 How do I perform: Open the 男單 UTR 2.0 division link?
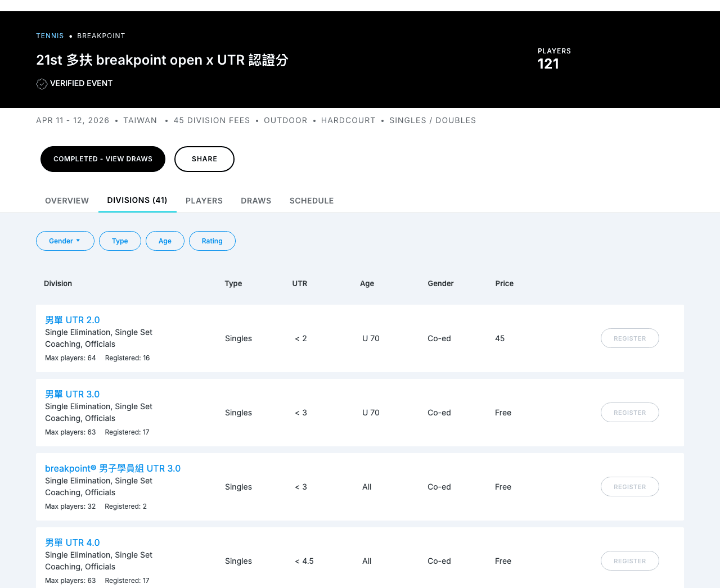coord(73,320)
